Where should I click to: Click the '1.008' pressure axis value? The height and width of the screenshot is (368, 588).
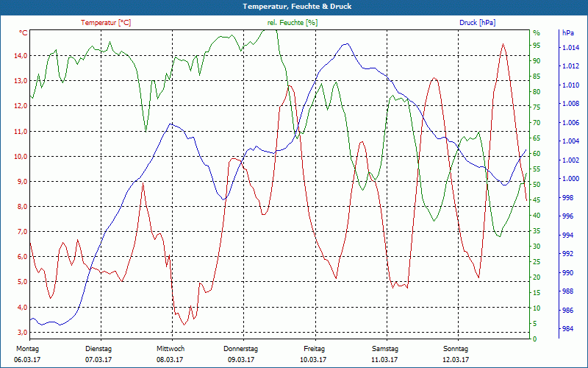tap(570, 104)
